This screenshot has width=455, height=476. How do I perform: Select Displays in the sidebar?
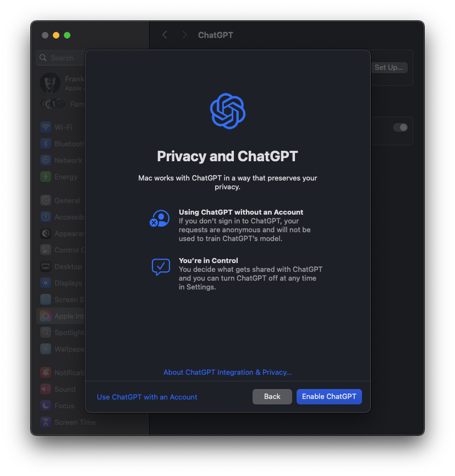[62, 283]
